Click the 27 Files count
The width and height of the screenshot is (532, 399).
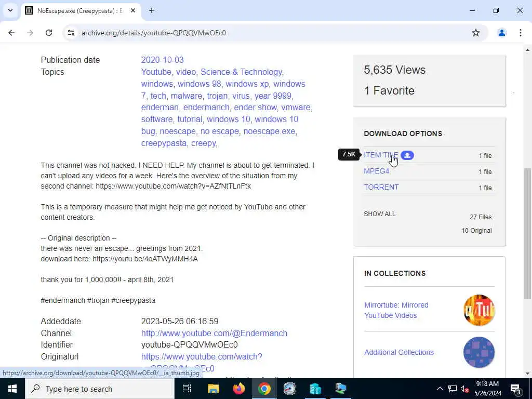[481, 217]
